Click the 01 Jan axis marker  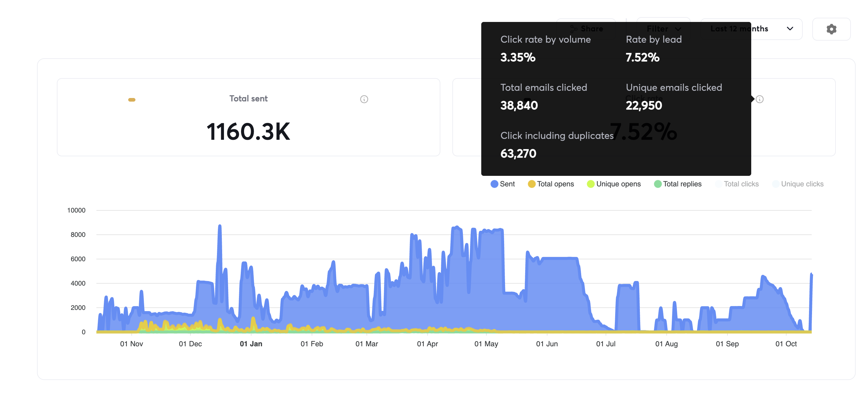pos(251,344)
